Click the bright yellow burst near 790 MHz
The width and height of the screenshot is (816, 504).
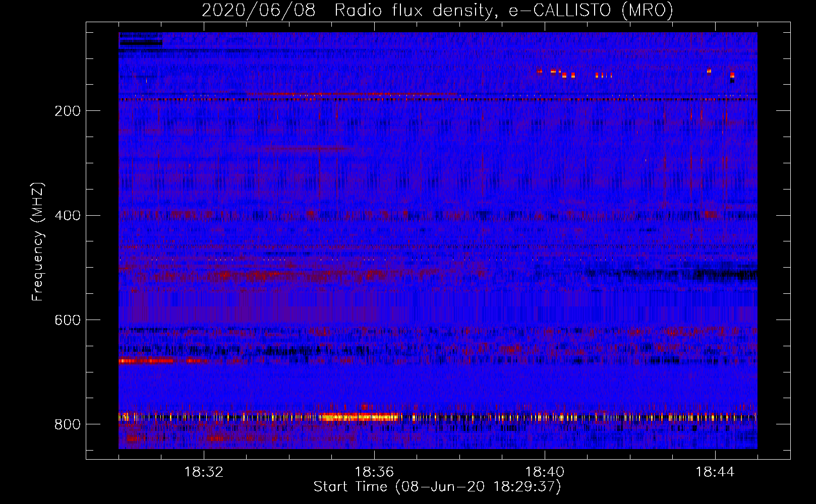(359, 417)
